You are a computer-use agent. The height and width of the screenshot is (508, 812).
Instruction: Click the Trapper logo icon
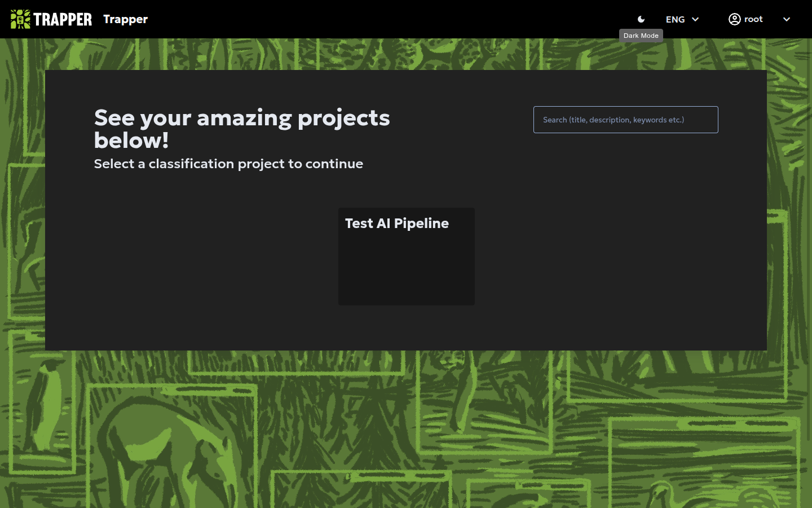click(51, 19)
